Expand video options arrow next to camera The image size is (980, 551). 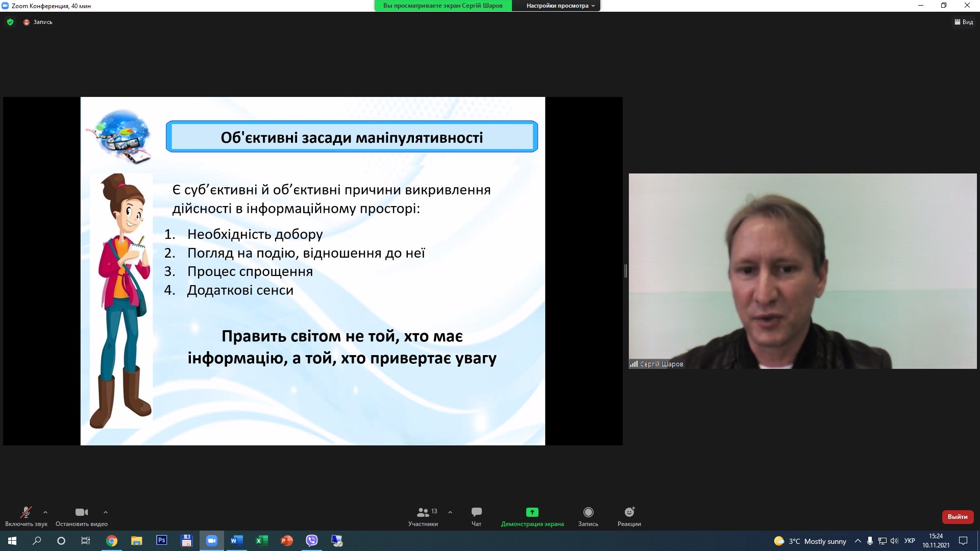(x=106, y=512)
